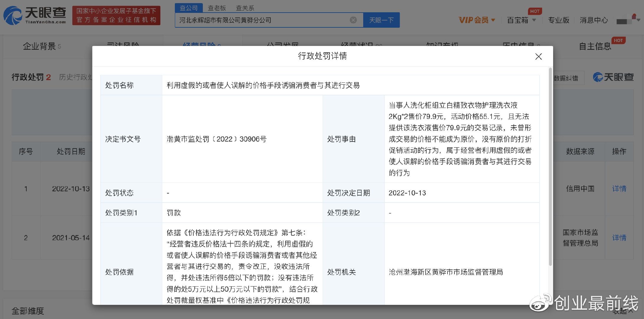
Task: Open 详情 link for the 国家市场监督管理总局 row
Action: click(619, 238)
